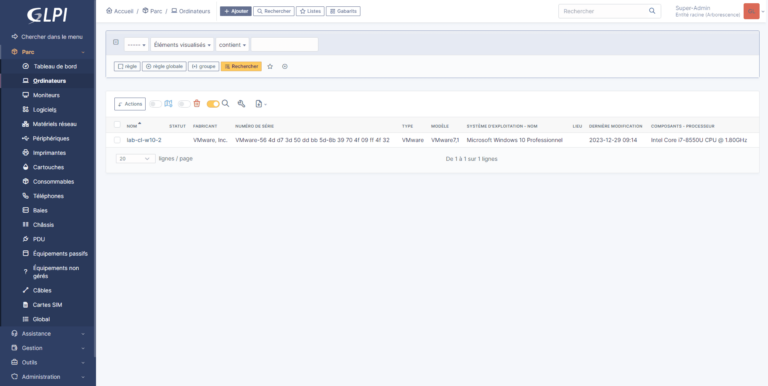Open the Gabarits templates button
The image size is (768, 386).
coord(343,11)
